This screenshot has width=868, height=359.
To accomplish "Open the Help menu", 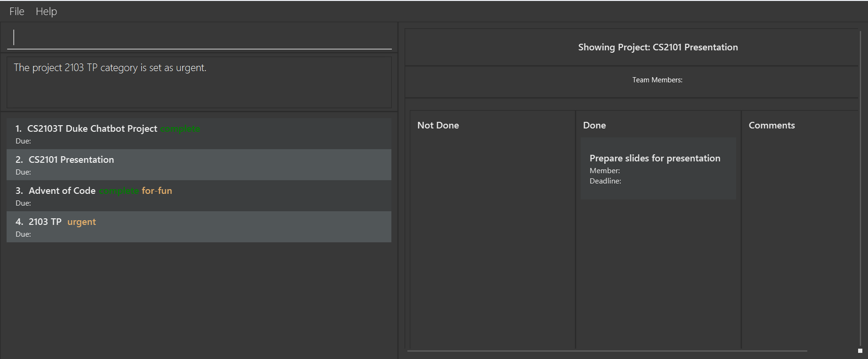I will pos(46,11).
